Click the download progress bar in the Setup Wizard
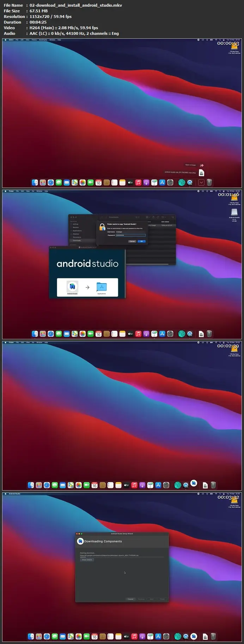 tap(122, 557)
